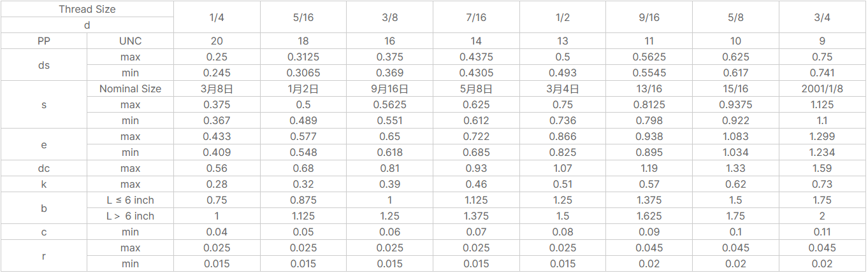Select the ds row label cell

tap(44, 65)
